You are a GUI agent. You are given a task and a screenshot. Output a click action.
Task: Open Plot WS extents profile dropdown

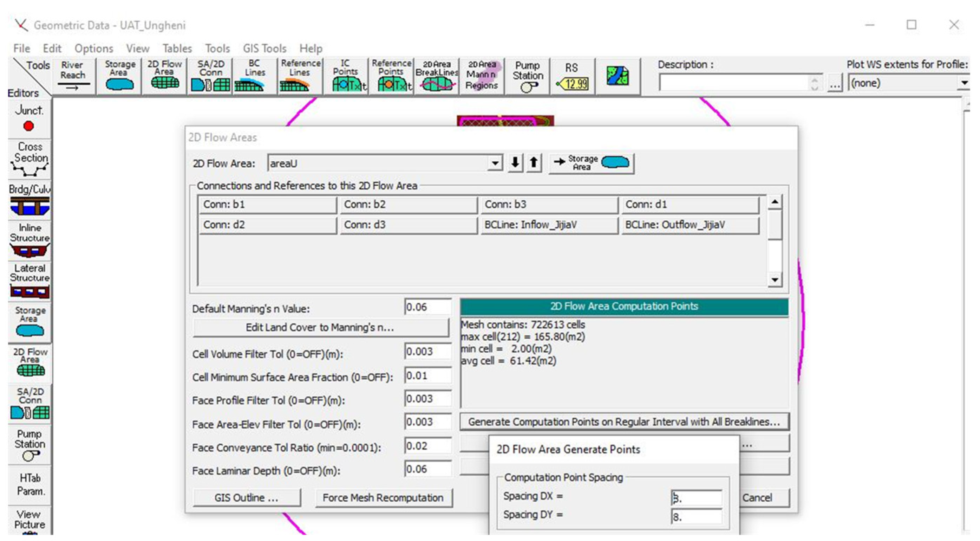pos(963,83)
